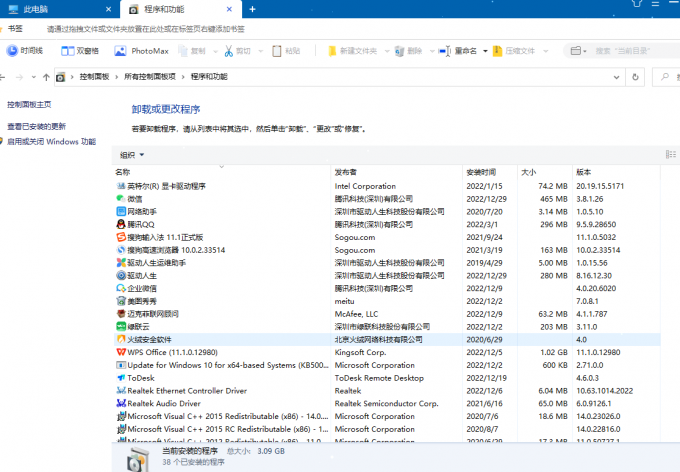The image size is (680, 472).
Task: Click the ToDesk program icon
Action: 121,378
